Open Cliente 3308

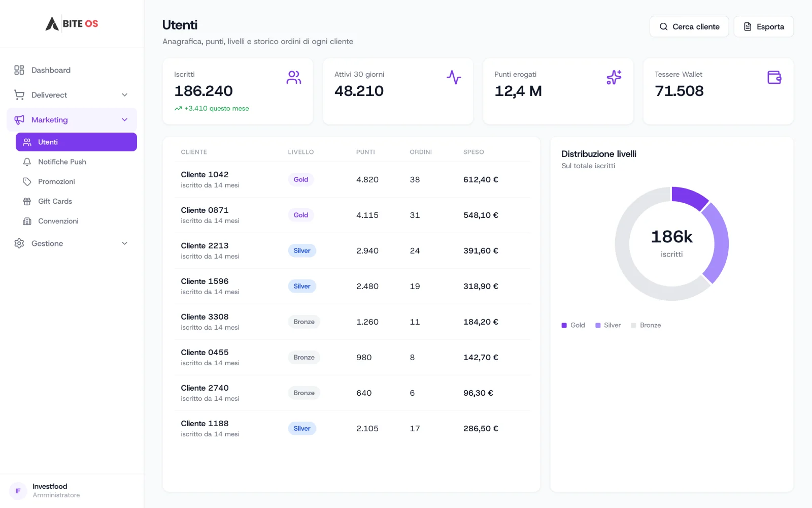pyautogui.click(x=351, y=322)
